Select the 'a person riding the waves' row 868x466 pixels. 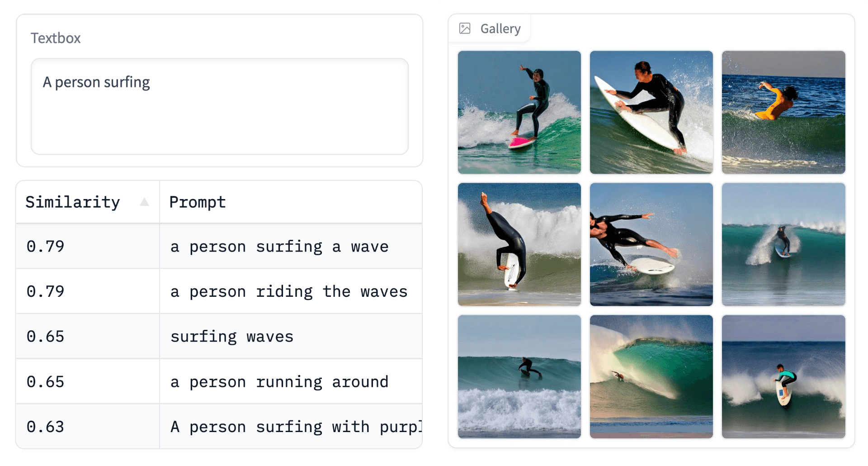[x=288, y=291]
